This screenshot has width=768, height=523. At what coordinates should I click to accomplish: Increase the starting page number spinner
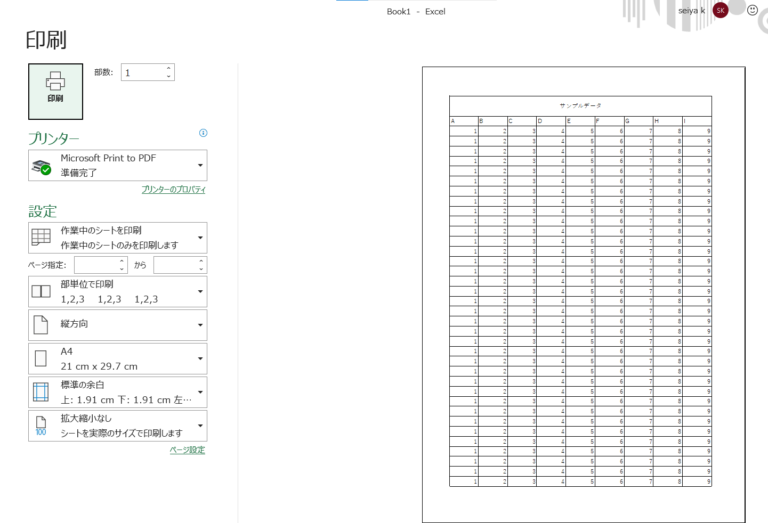(122, 260)
